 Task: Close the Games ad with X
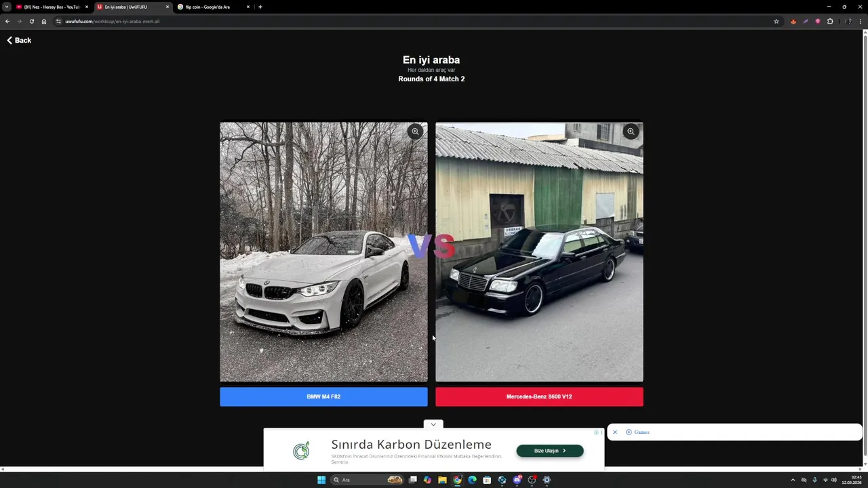pos(615,432)
